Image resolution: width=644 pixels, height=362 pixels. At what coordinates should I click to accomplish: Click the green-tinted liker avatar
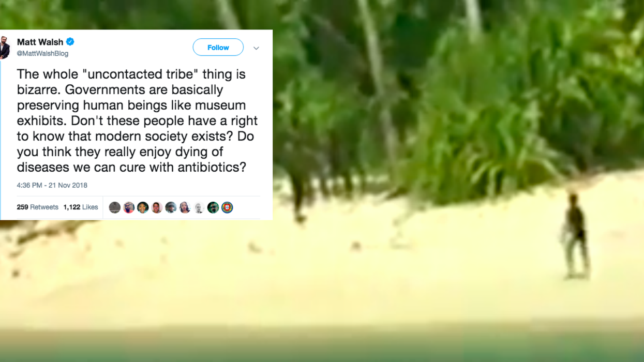coord(213,207)
